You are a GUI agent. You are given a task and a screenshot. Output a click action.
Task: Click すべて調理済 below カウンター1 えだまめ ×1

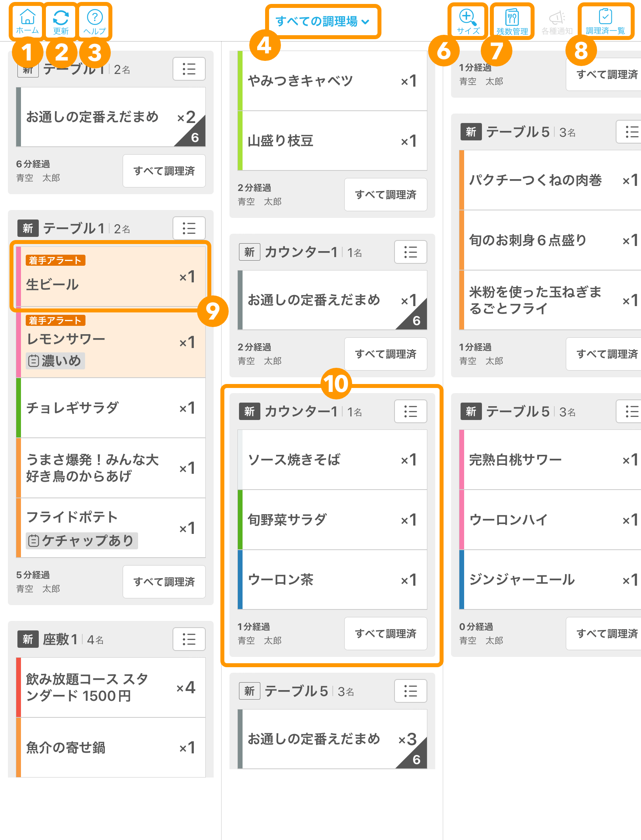[x=386, y=354]
